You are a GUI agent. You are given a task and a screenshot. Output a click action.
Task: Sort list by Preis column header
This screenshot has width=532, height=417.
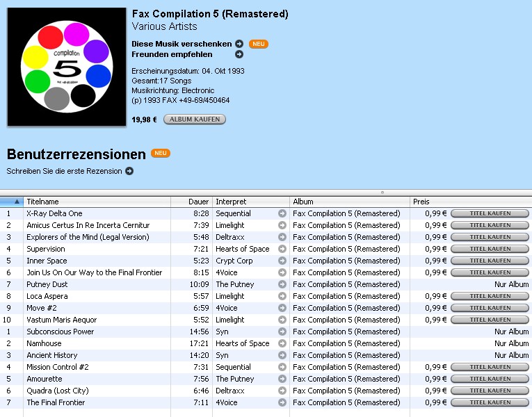click(471, 202)
